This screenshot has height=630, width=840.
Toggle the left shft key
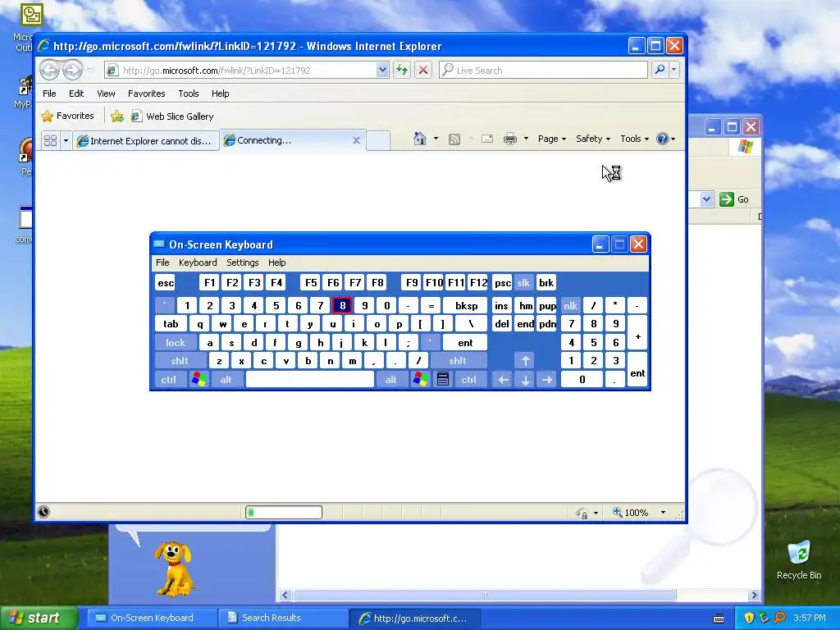tap(180, 361)
